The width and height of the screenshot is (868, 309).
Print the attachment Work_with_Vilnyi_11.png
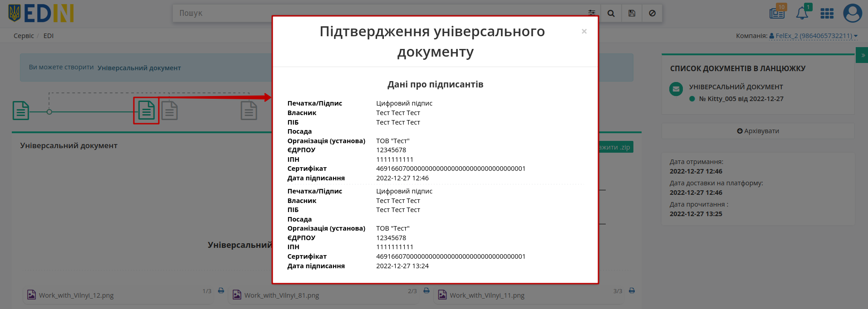coord(632,290)
